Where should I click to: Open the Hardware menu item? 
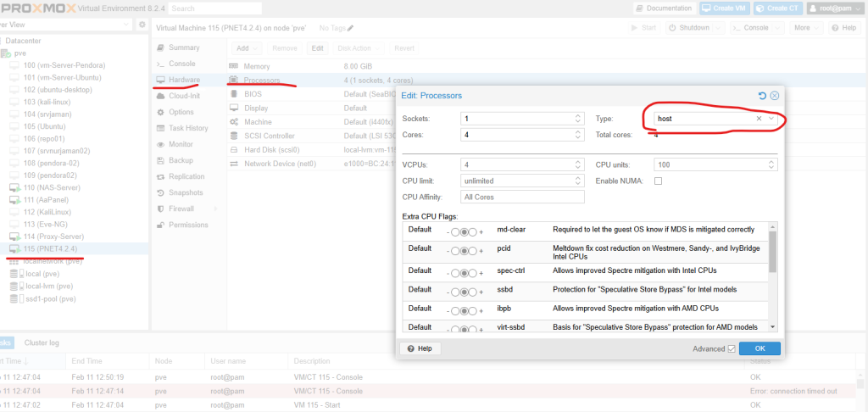click(184, 80)
